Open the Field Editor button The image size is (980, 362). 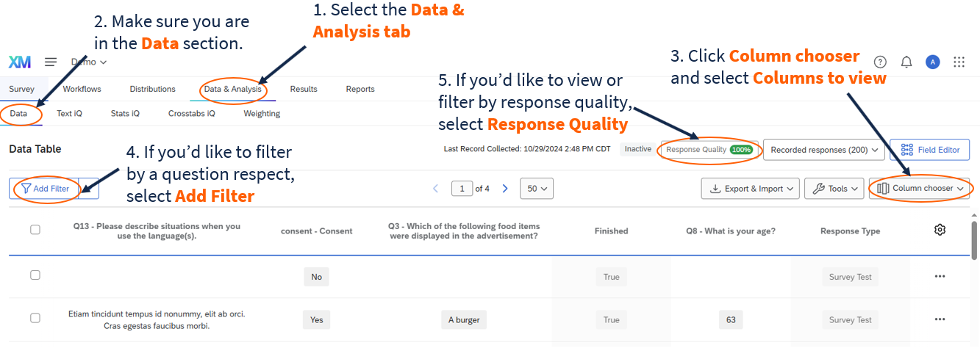(x=929, y=150)
